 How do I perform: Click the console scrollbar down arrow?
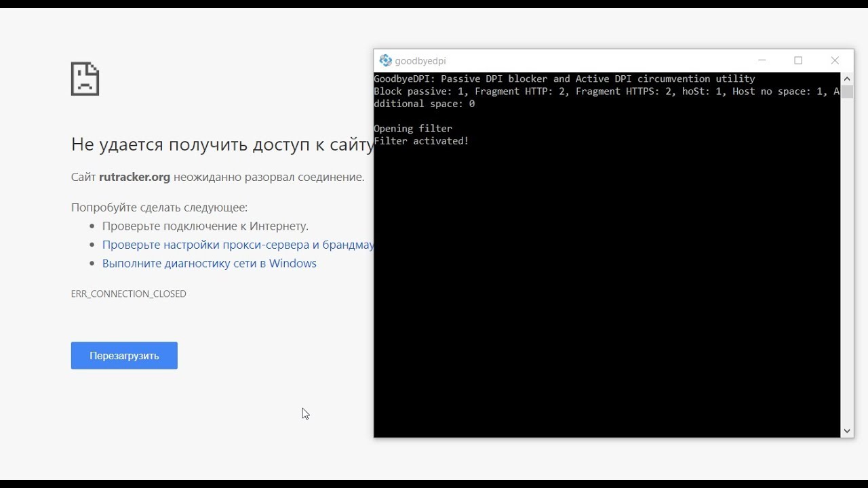coord(847,431)
